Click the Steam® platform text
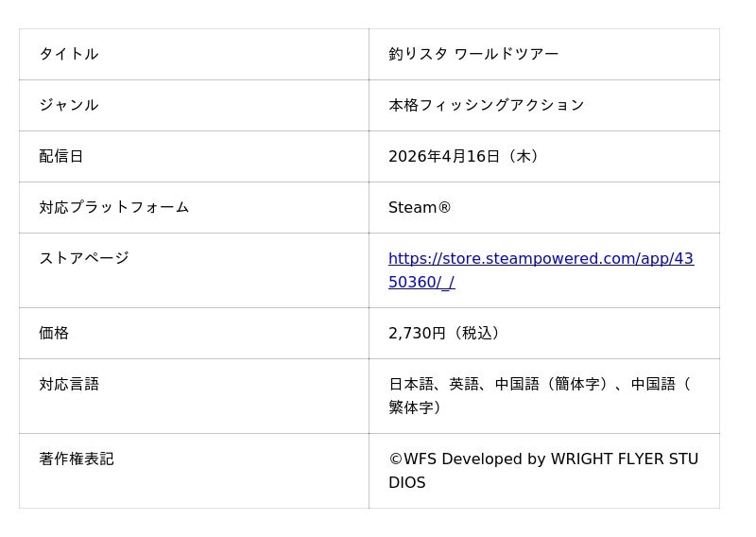This screenshot has height=537, width=756. (420, 207)
